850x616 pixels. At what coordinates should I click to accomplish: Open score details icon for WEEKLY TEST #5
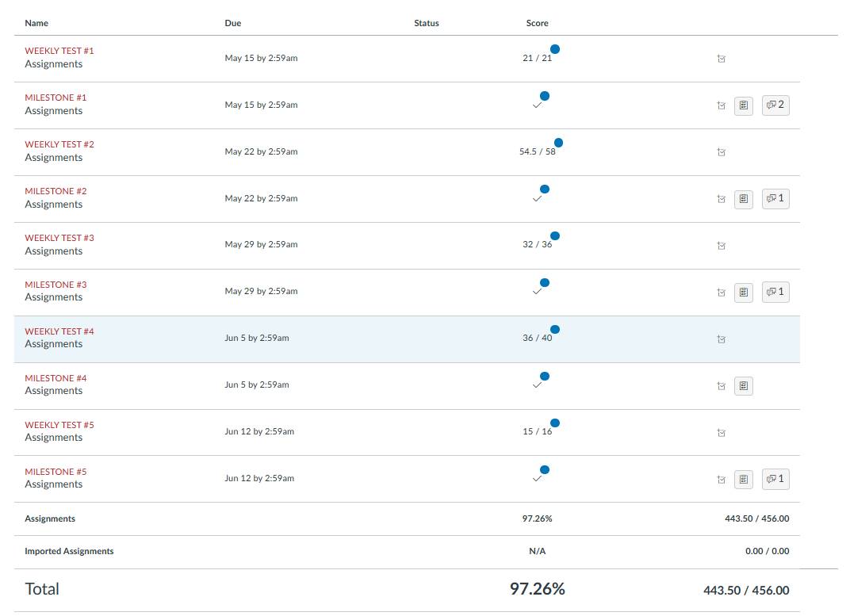pos(721,432)
